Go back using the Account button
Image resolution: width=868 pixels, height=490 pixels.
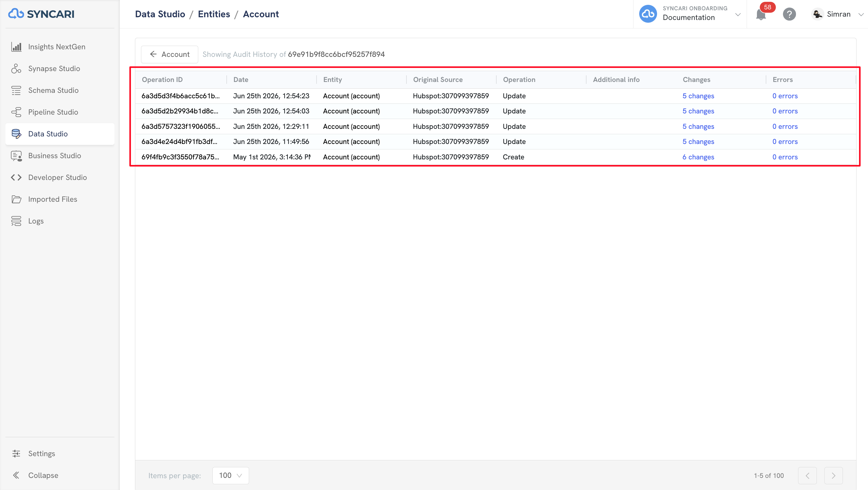[169, 54]
